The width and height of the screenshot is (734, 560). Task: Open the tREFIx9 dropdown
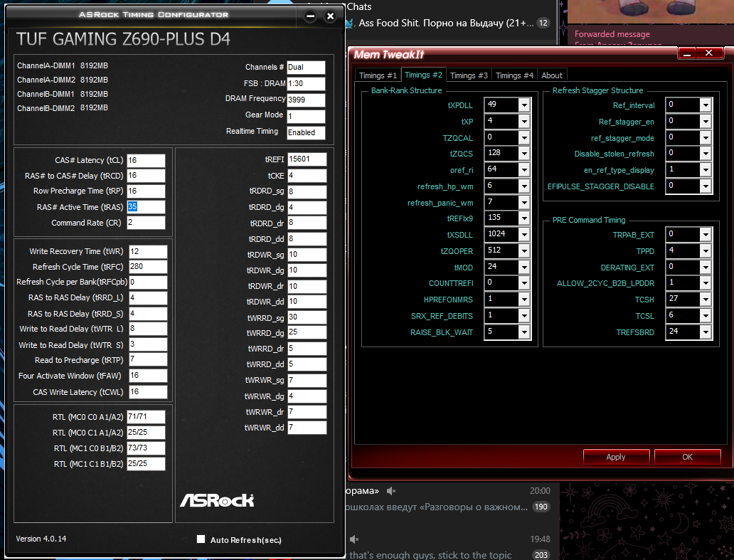[524, 218]
